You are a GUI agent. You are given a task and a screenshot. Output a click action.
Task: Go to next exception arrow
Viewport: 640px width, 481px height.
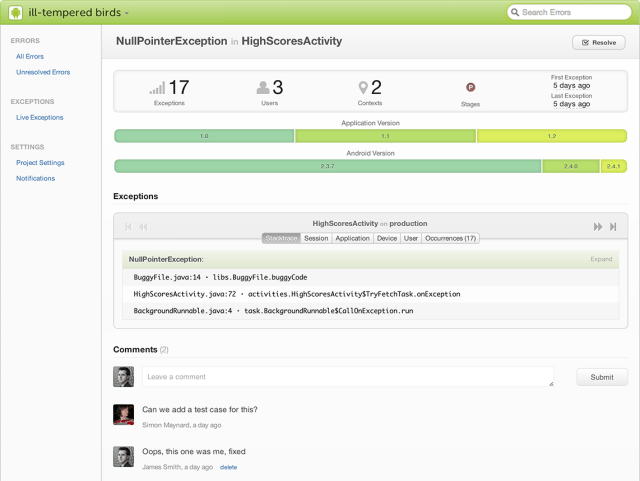click(x=598, y=227)
